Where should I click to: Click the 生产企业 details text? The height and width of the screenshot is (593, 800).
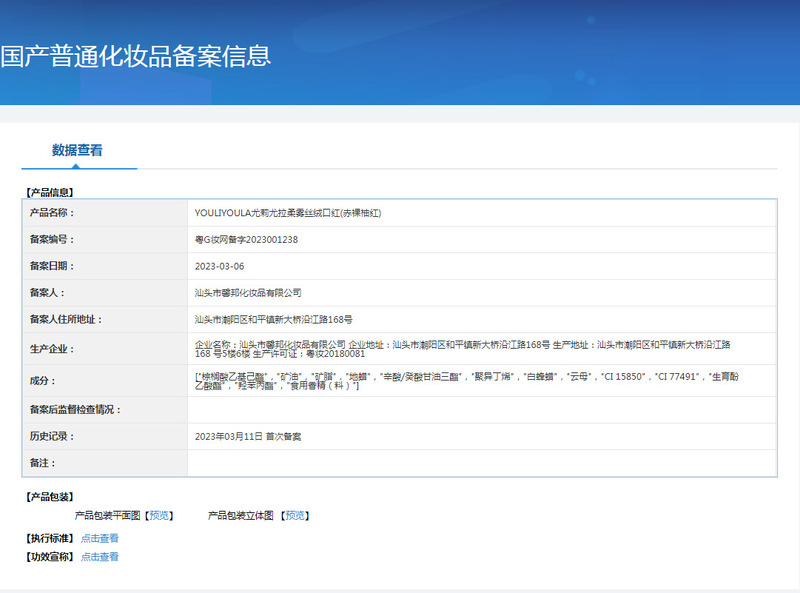[462, 349]
